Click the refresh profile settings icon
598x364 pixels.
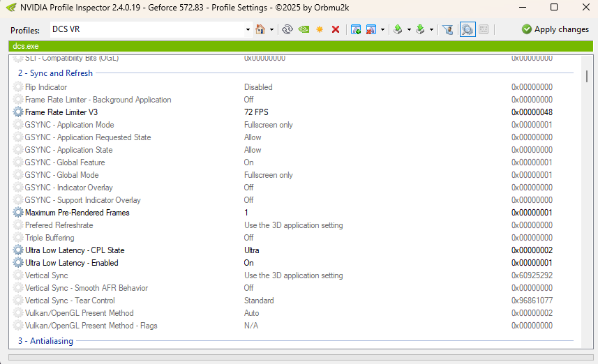click(x=287, y=29)
